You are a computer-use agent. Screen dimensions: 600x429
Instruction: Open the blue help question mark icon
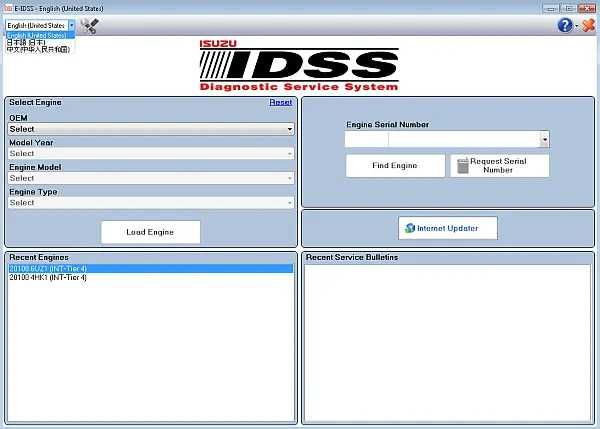click(565, 26)
